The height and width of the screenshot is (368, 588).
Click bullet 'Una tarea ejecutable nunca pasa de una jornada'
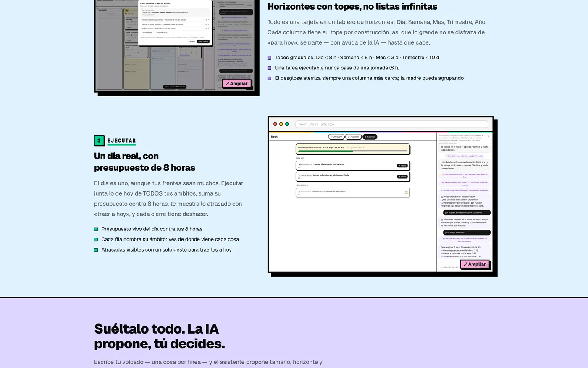pyautogui.click(x=337, y=68)
